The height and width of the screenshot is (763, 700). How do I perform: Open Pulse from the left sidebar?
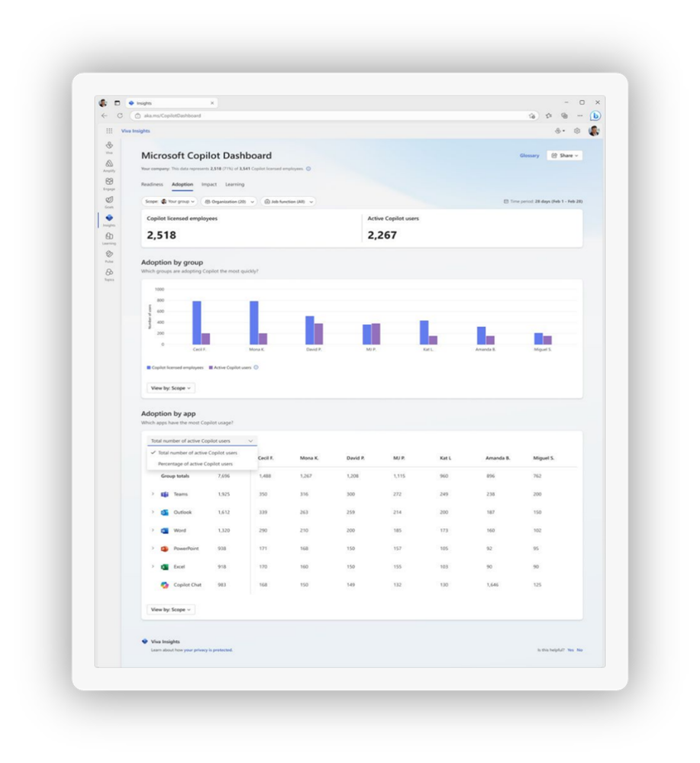(109, 256)
